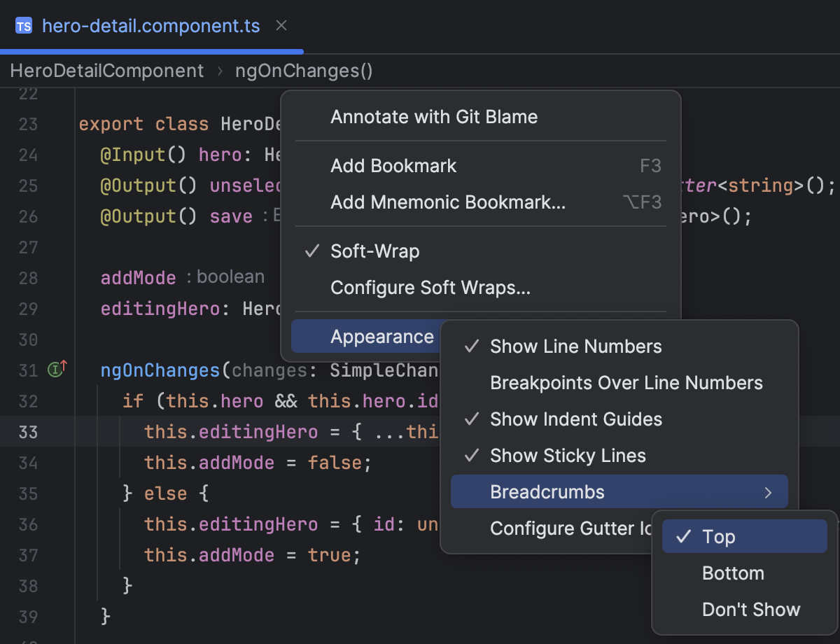Expand the Breadcrumbs submenu chevron

point(768,491)
